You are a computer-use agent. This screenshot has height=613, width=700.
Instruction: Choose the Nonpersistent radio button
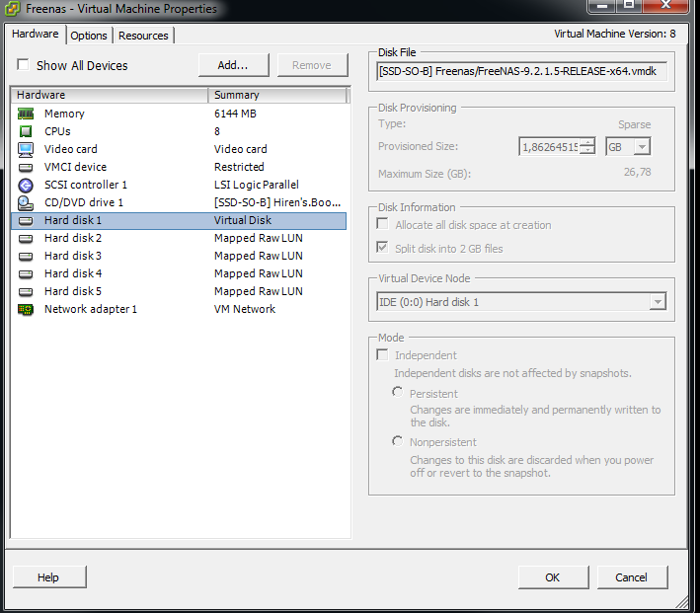[398, 441]
